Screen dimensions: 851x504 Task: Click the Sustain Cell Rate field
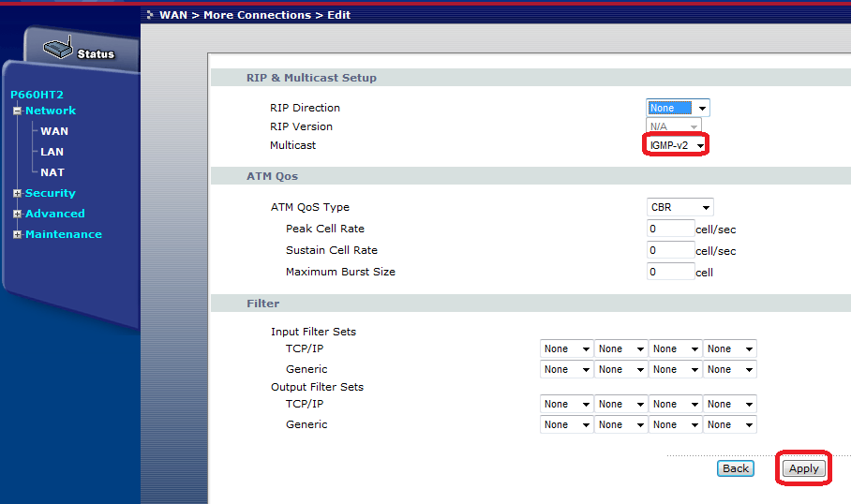[671, 250]
